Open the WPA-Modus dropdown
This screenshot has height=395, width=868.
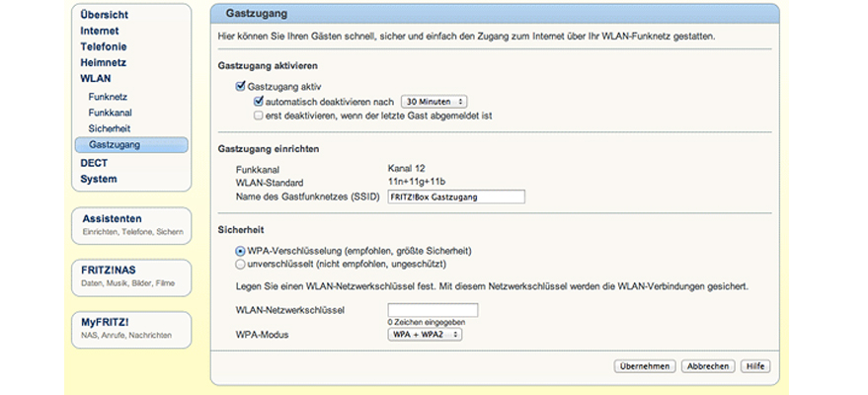click(x=425, y=335)
